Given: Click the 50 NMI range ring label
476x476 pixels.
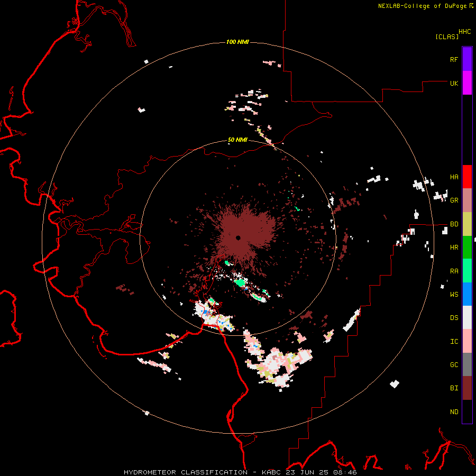Looking at the screenshot, I should (x=237, y=140).
